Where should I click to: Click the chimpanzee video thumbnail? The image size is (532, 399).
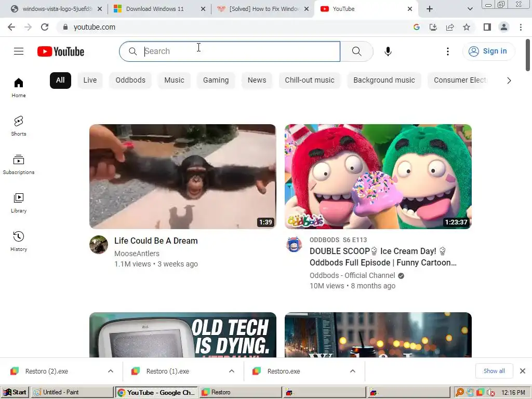click(182, 177)
